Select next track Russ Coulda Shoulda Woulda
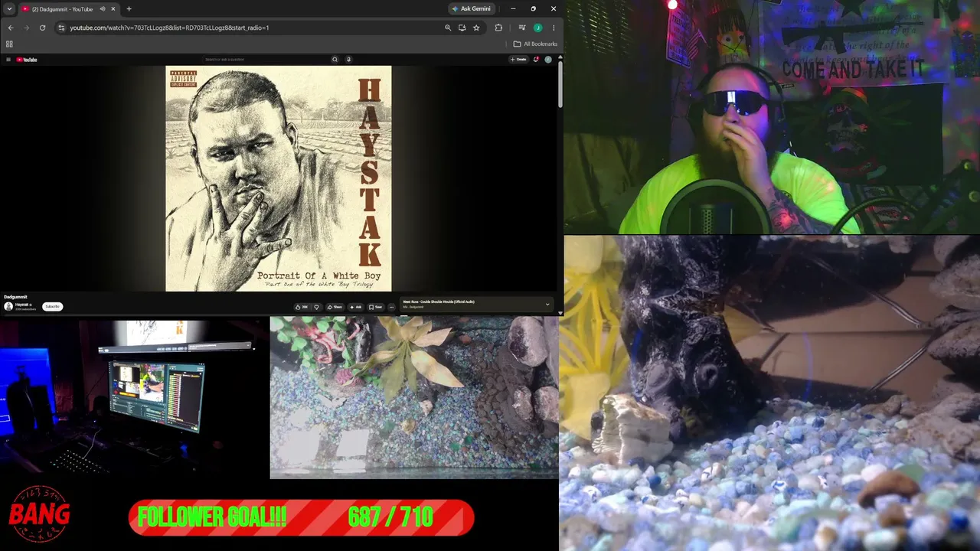Viewport: 980px width, 551px height. 439,302
